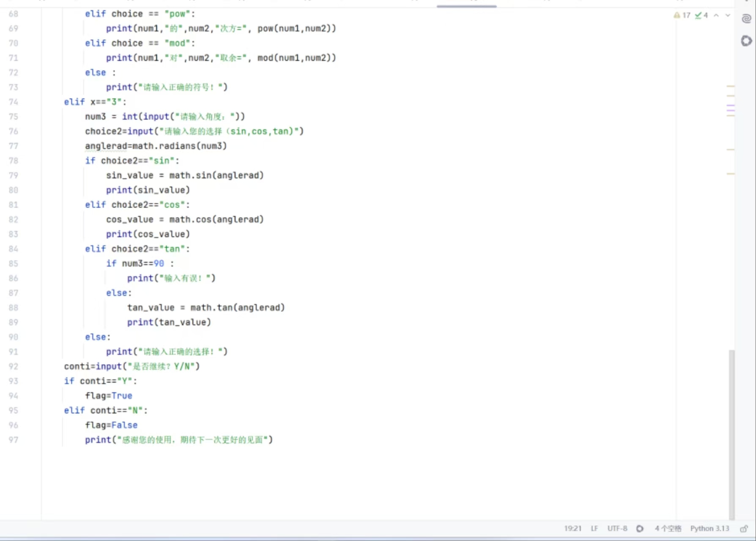Click line number 92 in the gutter
Image resolution: width=756 pixels, height=541 pixels.
click(x=14, y=366)
